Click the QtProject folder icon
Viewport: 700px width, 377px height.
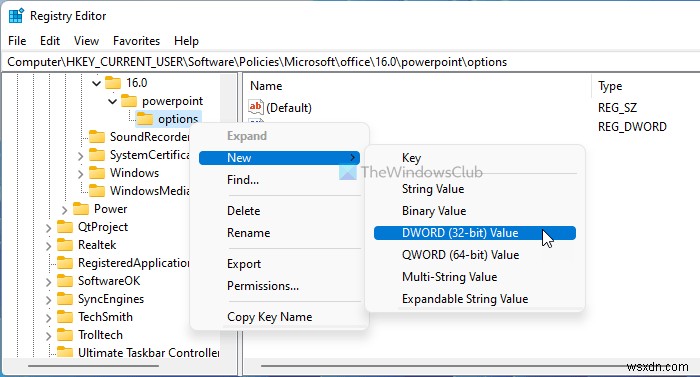[65, 227]
